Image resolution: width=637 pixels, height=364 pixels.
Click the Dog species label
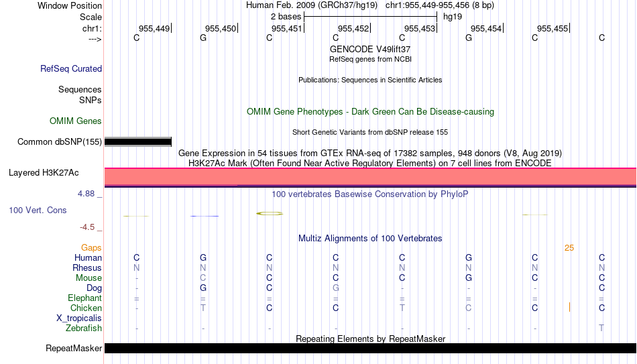click(x=94, y=288)
